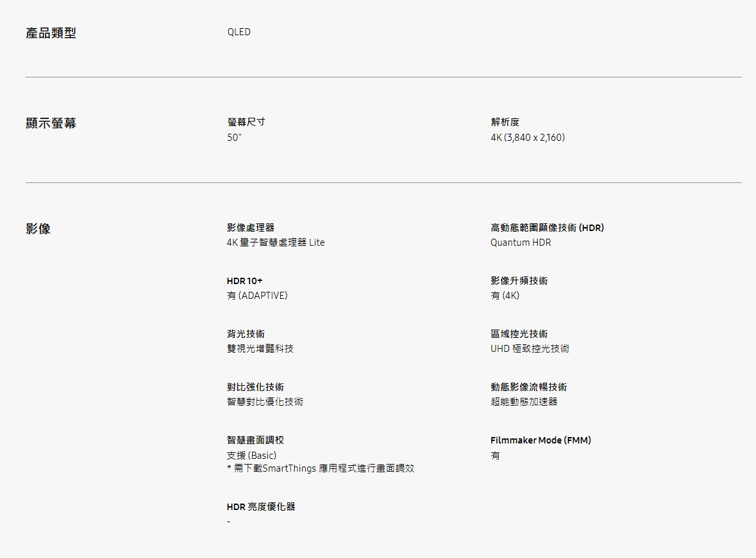Click the Filmmaker Mode (FMM) label
The height and width of the screenshot is (558, 756).
click(540, 440)
